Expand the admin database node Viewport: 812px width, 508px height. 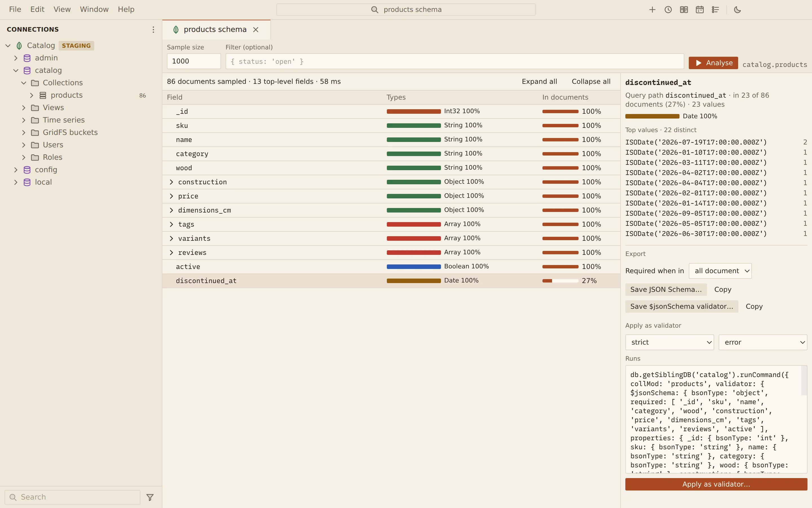click(x=16, y=58)
